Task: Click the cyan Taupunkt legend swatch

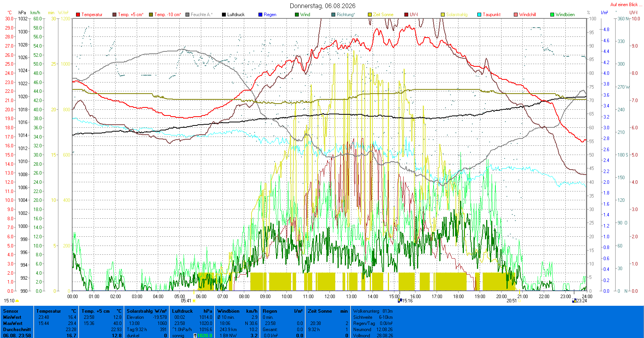Action: 479,15
